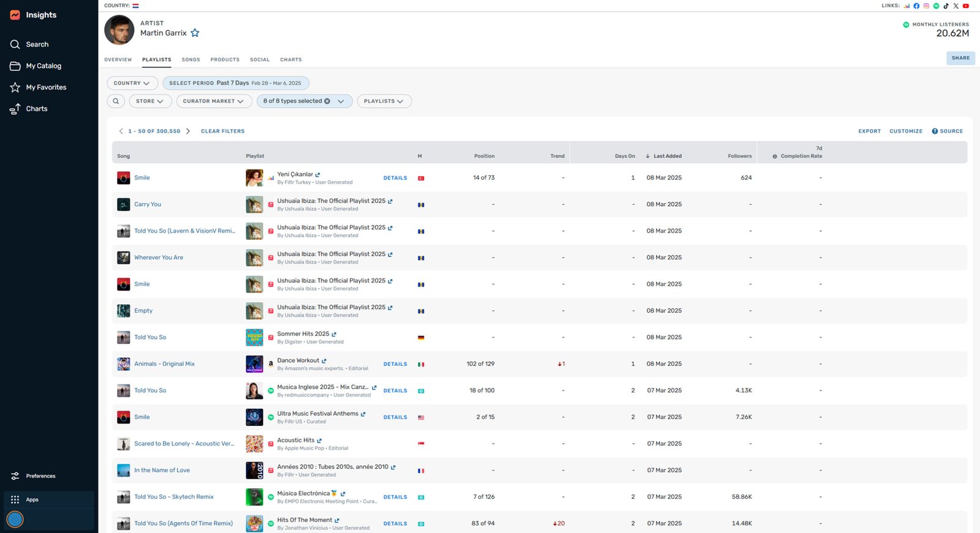980x533 pixels.
Task: Click the Sommer Hits 2025 playlist thumbnail
Action: tap(254, 337)
